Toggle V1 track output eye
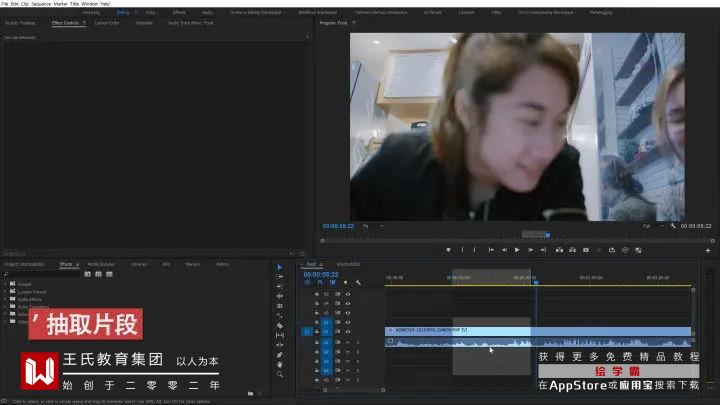 click(348, 331)
